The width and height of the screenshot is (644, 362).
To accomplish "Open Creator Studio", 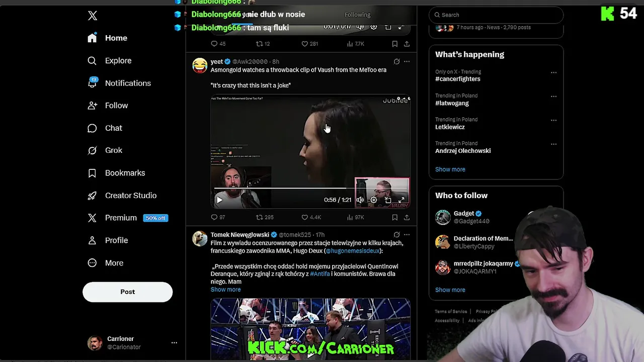I will (x=122, y=196).
